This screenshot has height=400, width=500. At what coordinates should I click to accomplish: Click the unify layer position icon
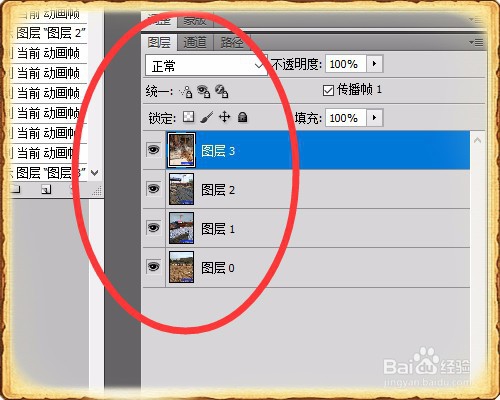pos(186,91)
